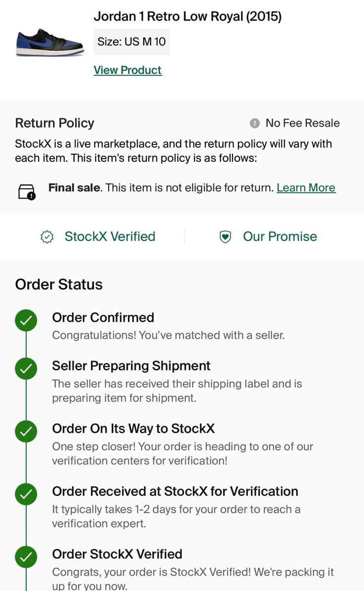Click the Seller Preparing Shipment green checkmark

26,369
